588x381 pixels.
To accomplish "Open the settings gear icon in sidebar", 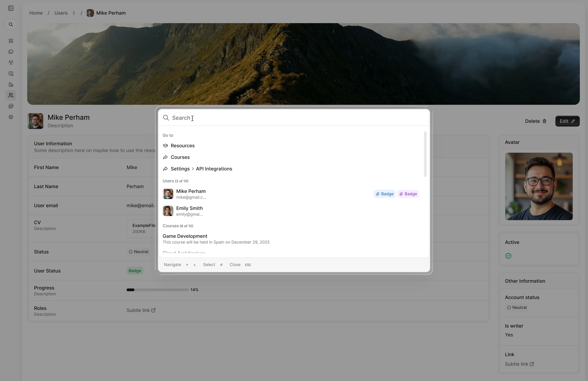I will tap(11, 117).
